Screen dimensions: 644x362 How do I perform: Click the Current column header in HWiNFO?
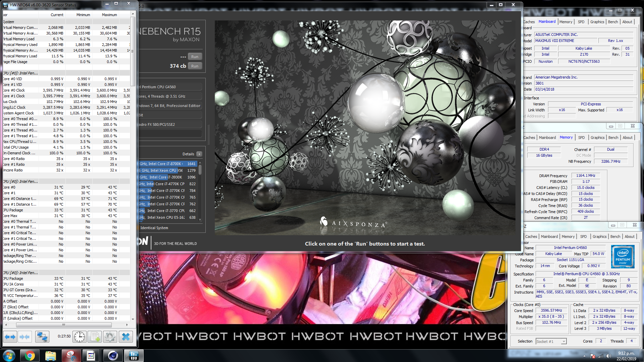(52, 15)
